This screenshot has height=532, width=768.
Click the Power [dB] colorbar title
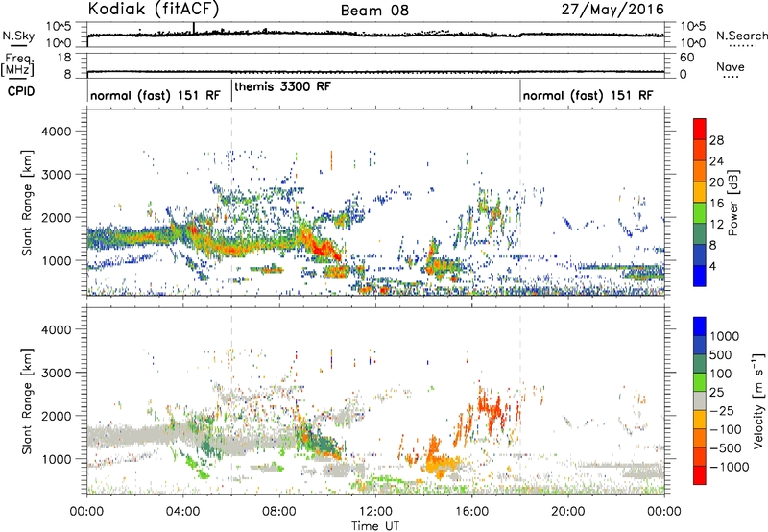[733, 203]
